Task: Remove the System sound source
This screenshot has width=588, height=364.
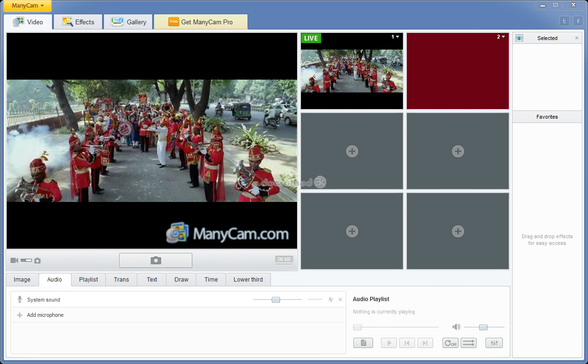Action: click(340, 300)
